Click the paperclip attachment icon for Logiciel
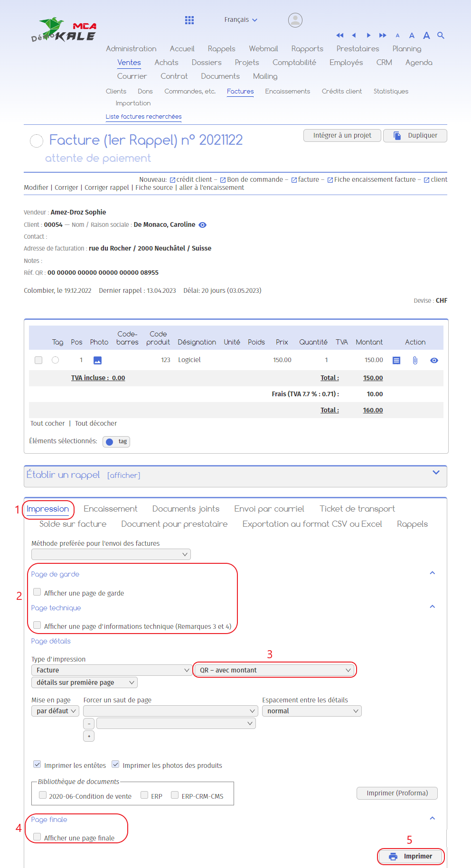471x868 pixels. (x=415, y=360)
